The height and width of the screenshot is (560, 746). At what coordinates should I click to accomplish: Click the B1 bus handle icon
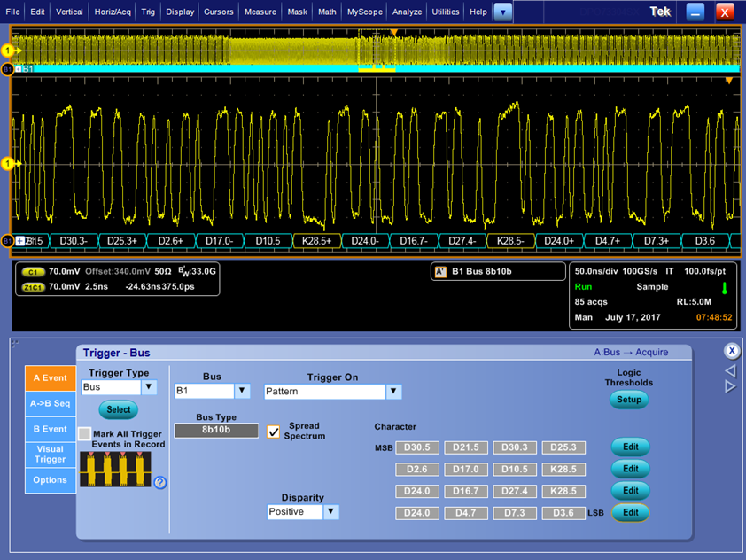tap(8, 241)
